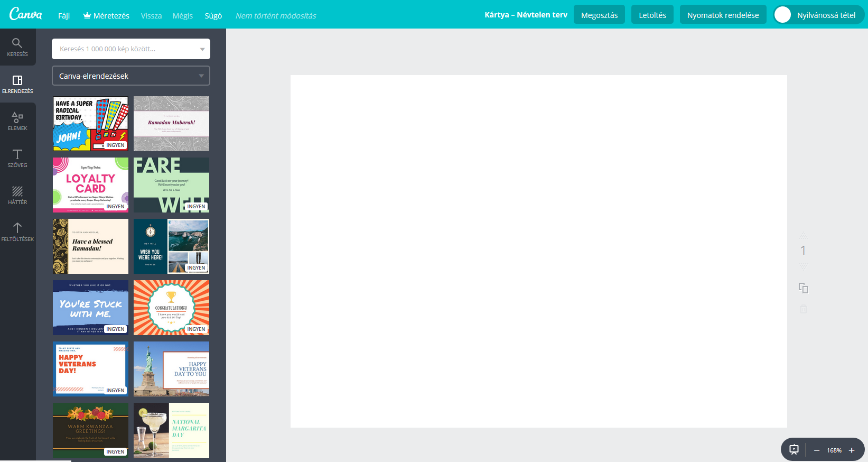Open the Feltöltések uploads panel
The height and width of the screenshot is (462, 868).
pyautogui.click(x=17, y=232)
